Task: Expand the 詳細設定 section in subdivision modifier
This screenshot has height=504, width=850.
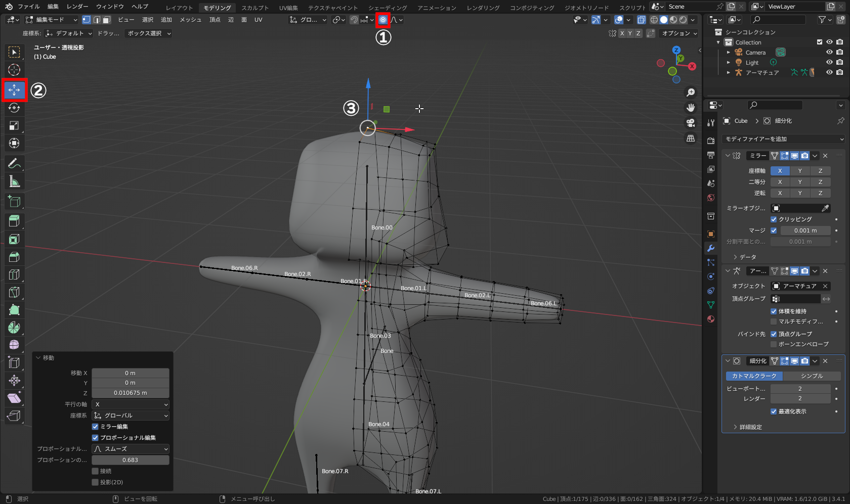Action: [750, 427]
